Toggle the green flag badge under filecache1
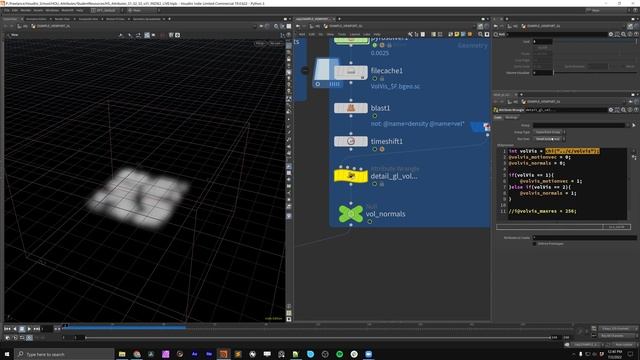 375,79
